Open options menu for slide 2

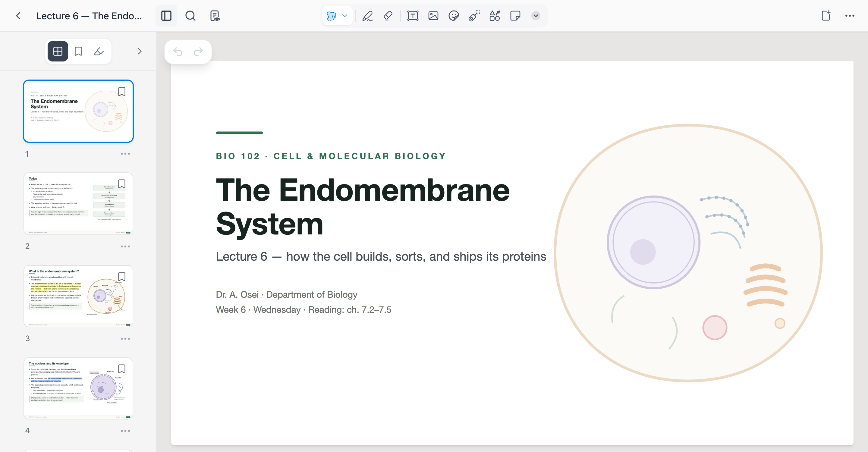tap(125, 246)
